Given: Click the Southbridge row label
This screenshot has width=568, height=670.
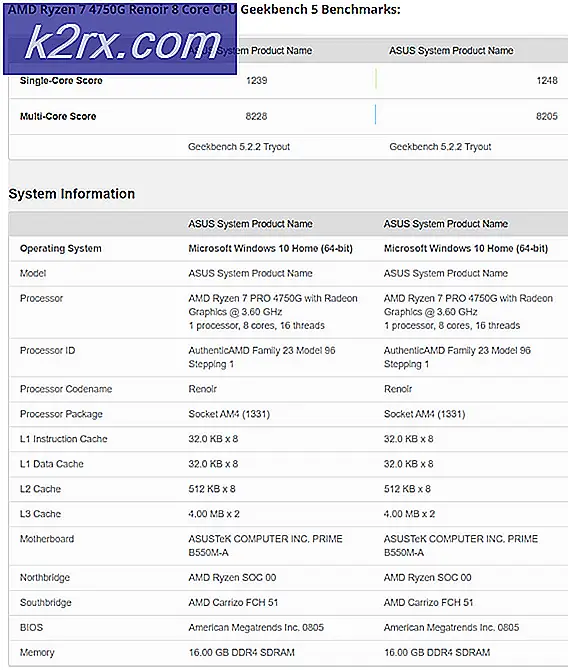Looking at the screenshot, I should click(46, 603).
